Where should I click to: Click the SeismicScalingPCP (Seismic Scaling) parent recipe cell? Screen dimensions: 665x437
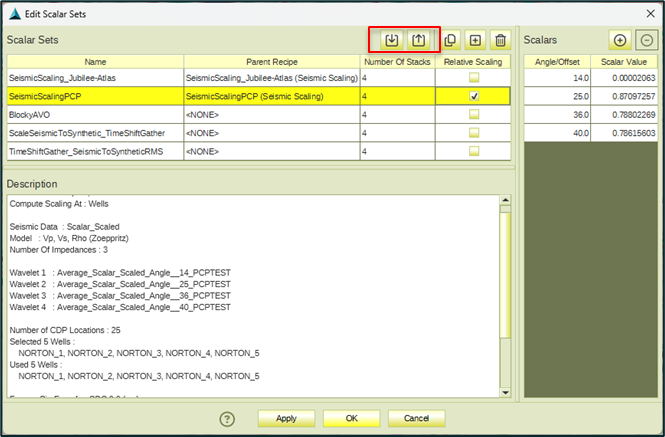tap(272, 96)
